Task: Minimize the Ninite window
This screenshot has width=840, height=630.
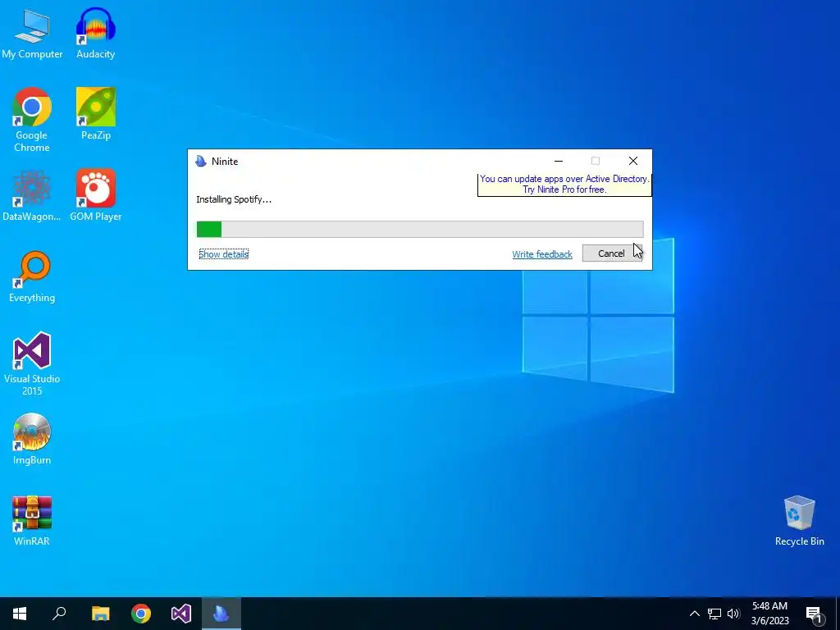Action: click(x=559, y=161)
